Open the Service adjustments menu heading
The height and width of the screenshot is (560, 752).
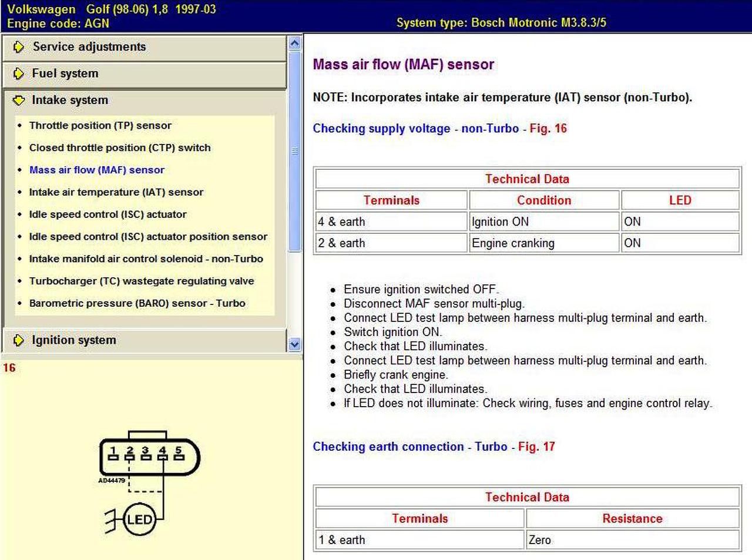[x=89, y=47]
